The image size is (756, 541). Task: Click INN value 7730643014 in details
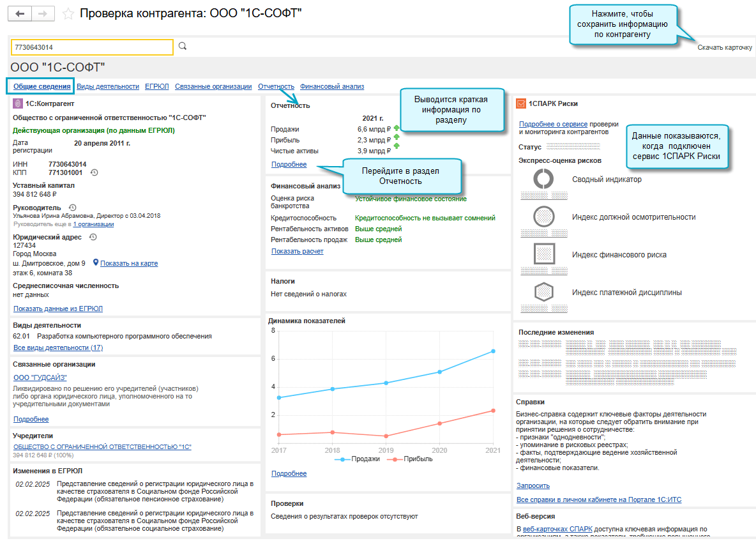pyautogui.click(x=67, y=164)
